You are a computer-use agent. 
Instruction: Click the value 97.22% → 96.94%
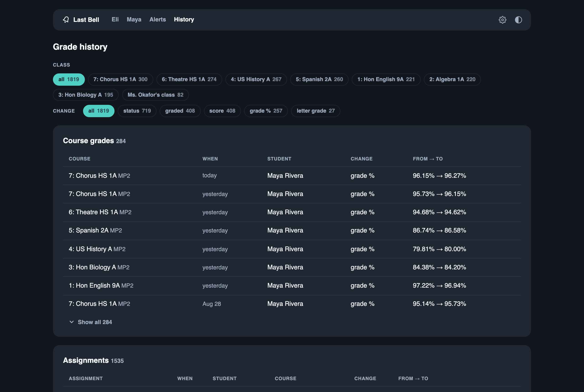click(439, 286)
